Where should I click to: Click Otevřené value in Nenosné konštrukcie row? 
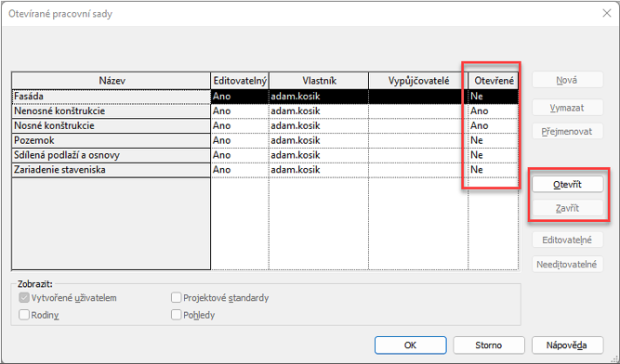(494, 110)
